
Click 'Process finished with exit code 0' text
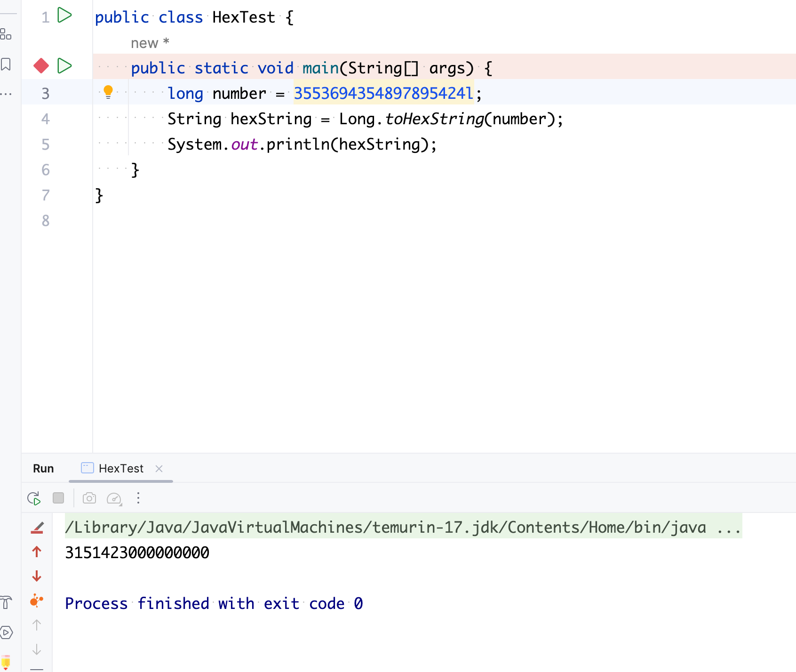214,603
